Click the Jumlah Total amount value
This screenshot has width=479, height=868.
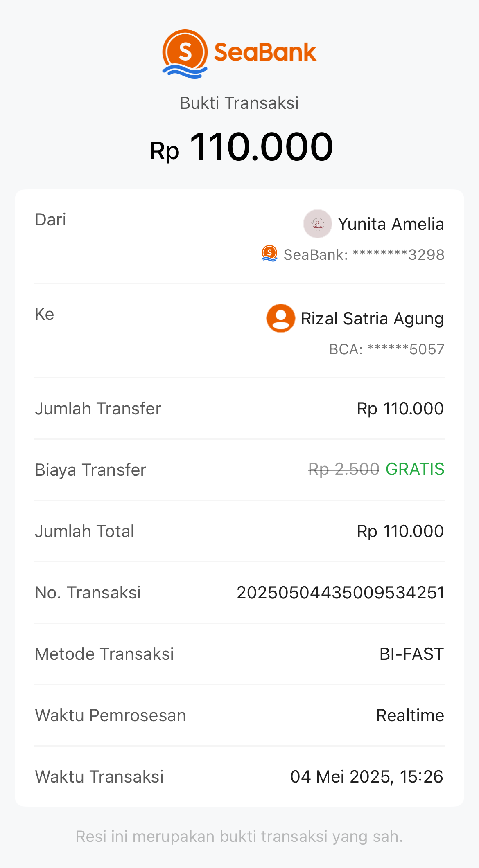pos(400,531)
